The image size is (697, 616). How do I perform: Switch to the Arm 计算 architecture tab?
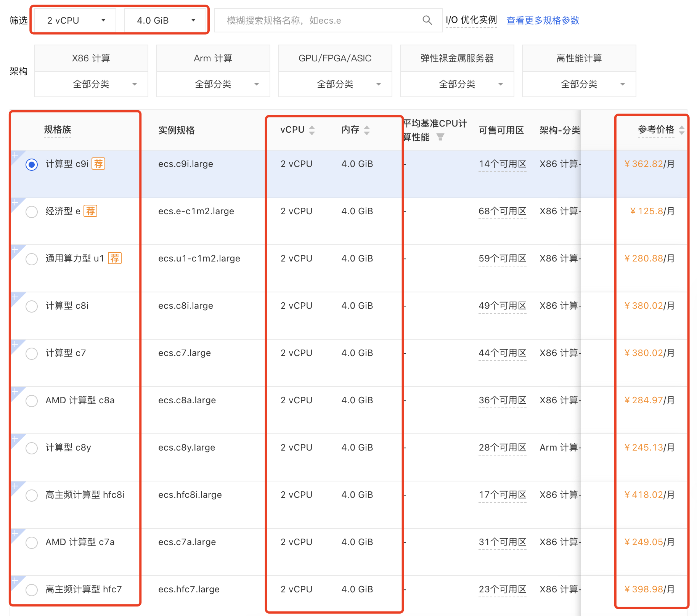click(x=213, y=58)
